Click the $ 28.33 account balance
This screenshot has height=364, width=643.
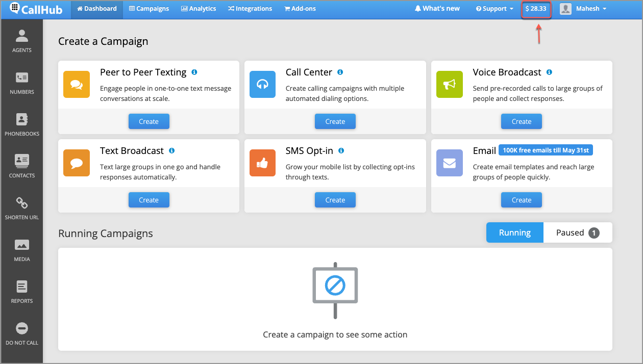click(x=536, y=9)
